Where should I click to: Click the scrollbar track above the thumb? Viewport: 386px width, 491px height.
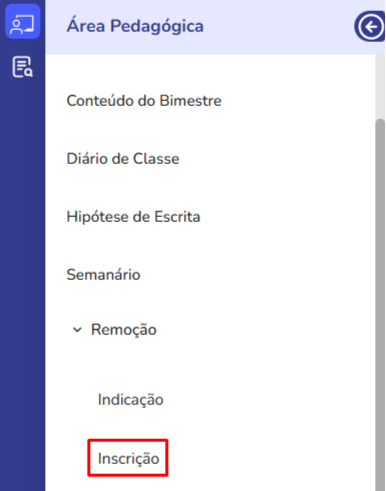380,87
